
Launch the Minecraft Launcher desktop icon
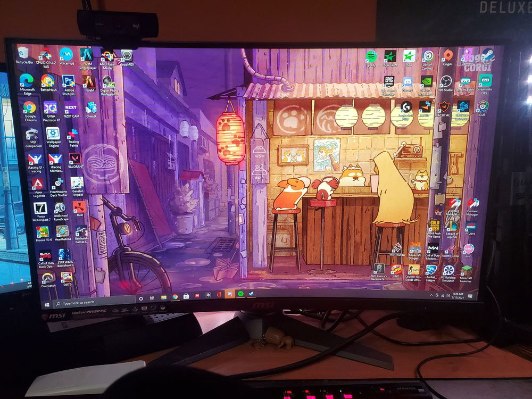click(466, 271)
